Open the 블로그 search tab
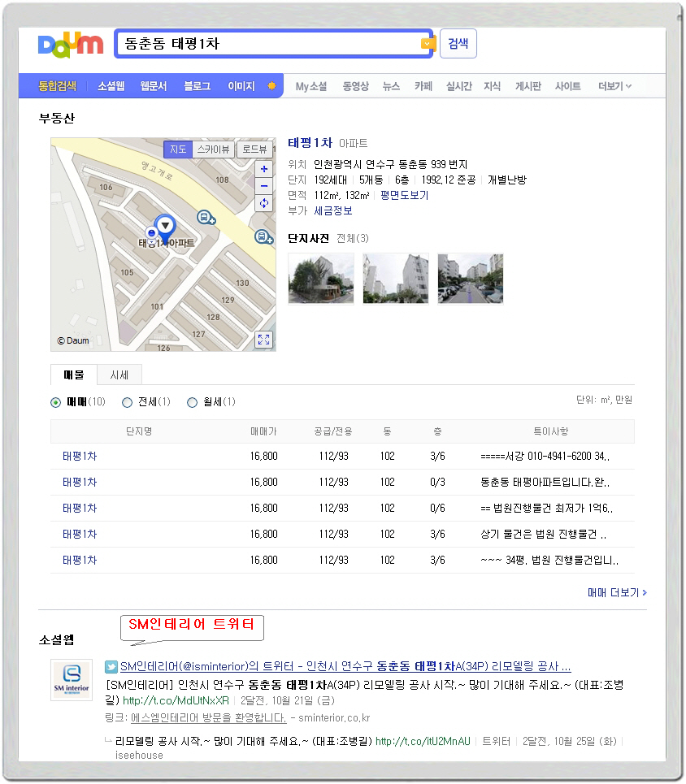The width and height of the screenshot is (686, 784). (x=198, y=86)
